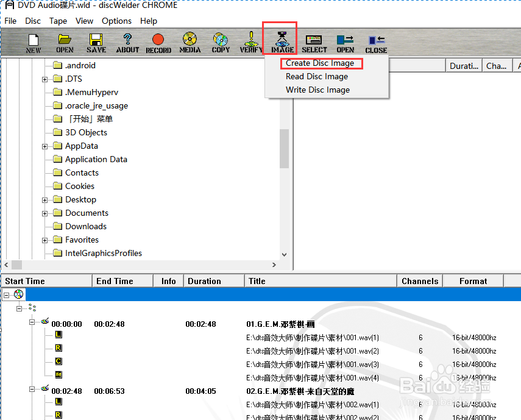Select the C channel icon of 001.wav(3)
521x420 pixels.
(58, 361)
